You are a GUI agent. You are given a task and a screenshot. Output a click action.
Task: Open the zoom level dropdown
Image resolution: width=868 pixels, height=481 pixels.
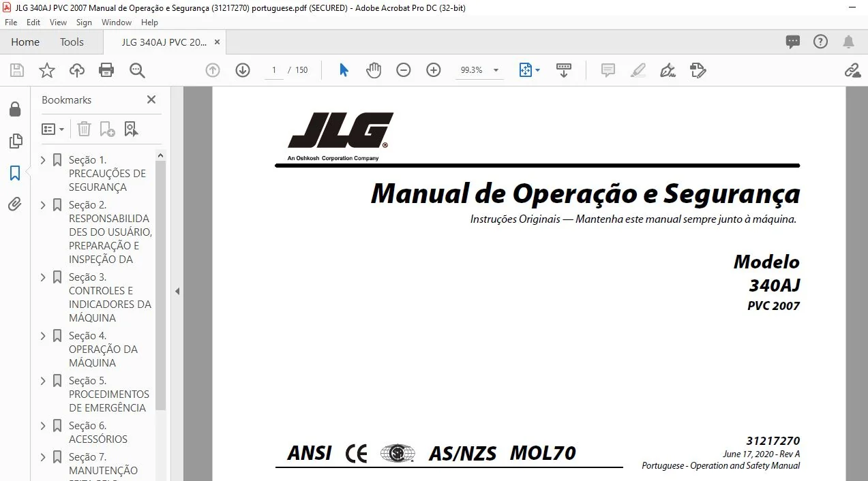[x=496, y=70]
